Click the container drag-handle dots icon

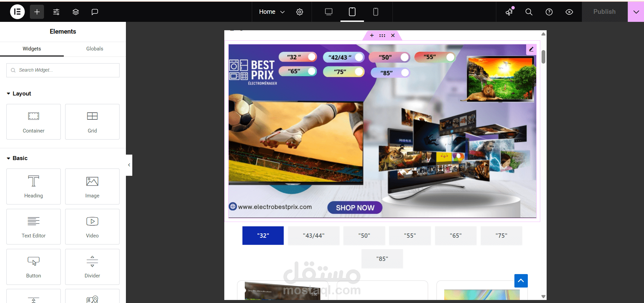382,35
